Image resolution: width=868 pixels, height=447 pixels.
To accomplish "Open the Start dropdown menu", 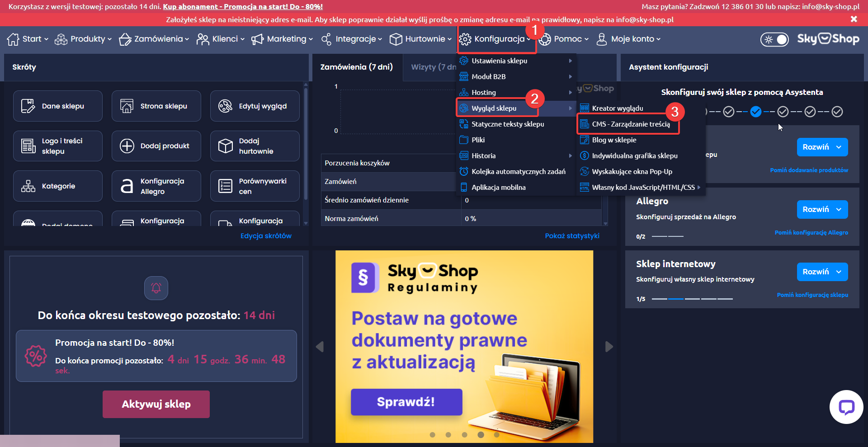I will tap(28, 39).
